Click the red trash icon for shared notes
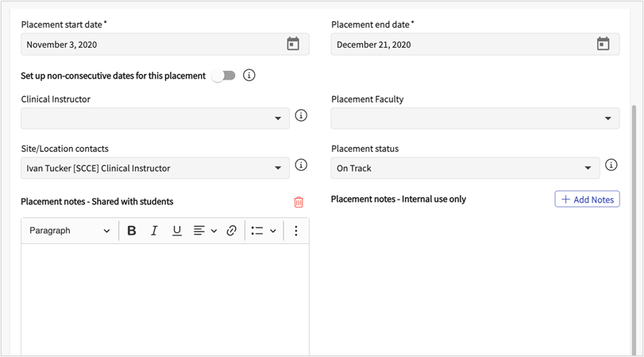The height and width of the screenshot is (357, 644). [x=299, y=202]
